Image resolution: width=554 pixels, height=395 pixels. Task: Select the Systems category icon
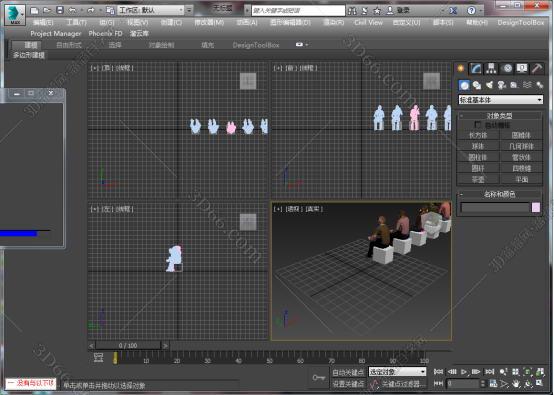(540, 85)
